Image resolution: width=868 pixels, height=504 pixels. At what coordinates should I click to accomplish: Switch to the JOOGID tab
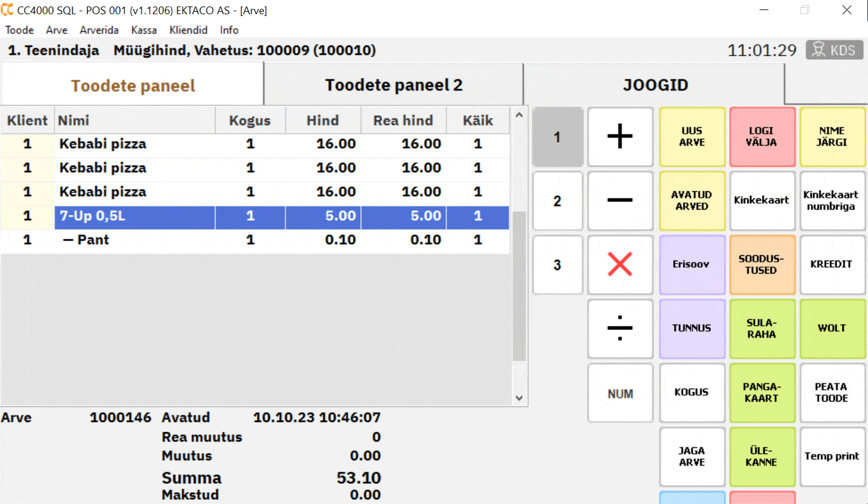click(x=655, y=85)
